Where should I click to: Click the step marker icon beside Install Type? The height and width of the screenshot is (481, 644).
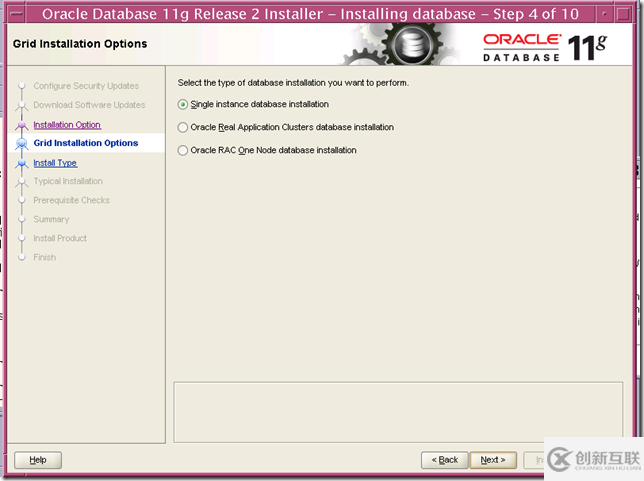click(x=22, y=163)
